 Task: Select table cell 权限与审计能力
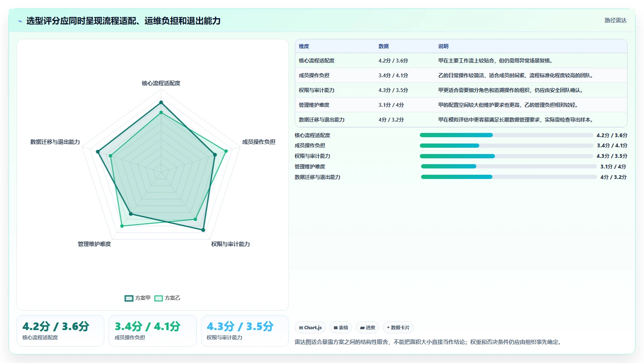click(x=316, y=90)
